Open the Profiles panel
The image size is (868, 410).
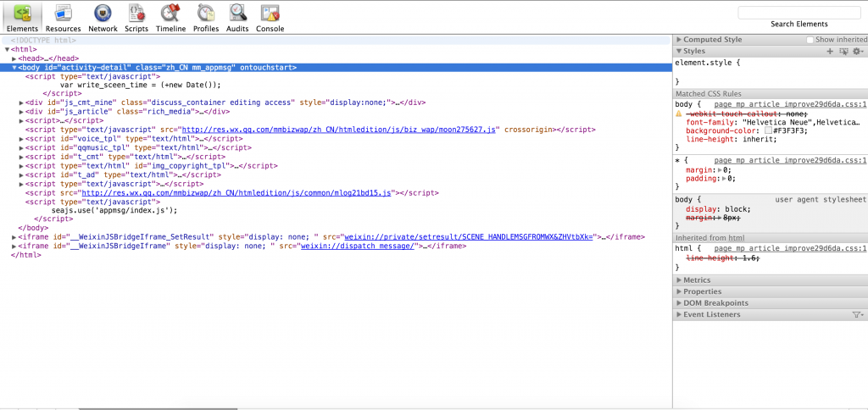pyautogui.click(x=206, y=18)
